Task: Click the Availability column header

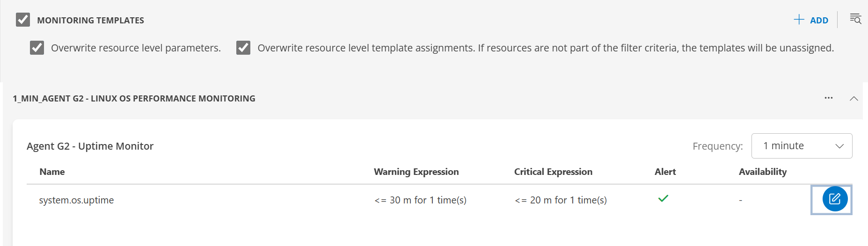Action: (x=762, y=172)
